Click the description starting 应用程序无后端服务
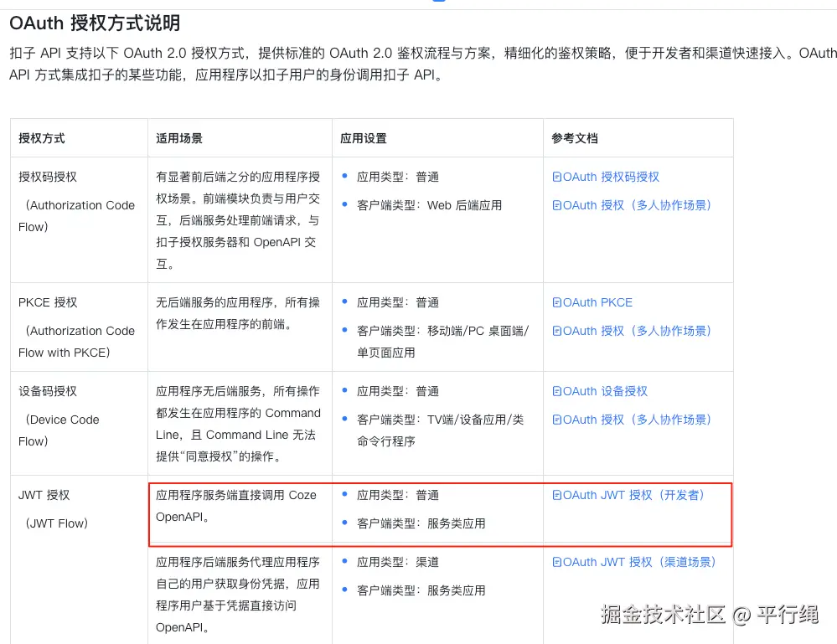The image size is (837, 644). click(x=238, y=424)
